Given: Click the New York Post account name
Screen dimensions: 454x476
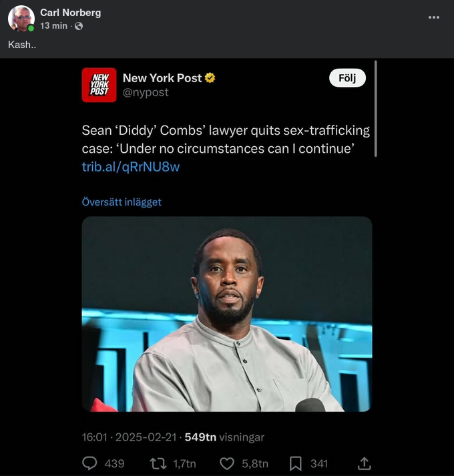Looking at the screenshot, I should (x=162, y=78).
